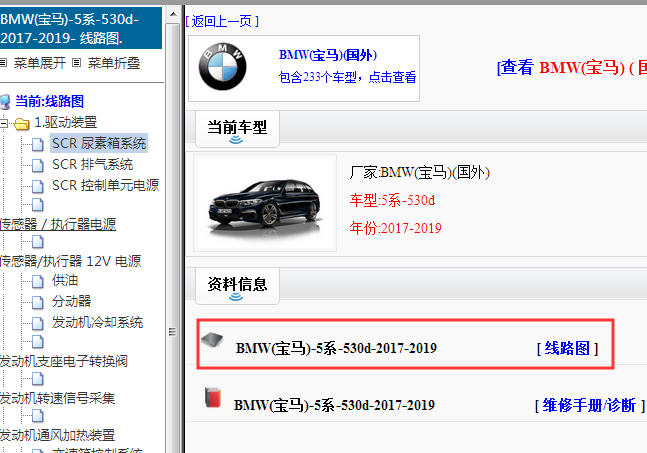Click the menu expand icon beside 菜单展开
The width and height of the screenshot is (647, 453).
3,63
